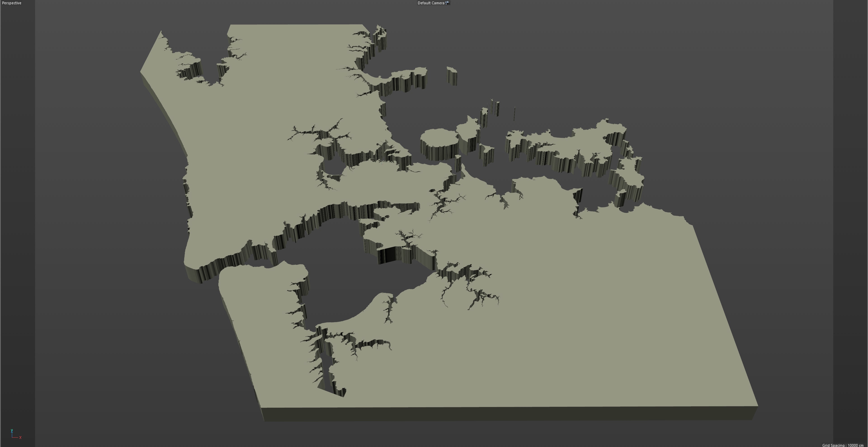Viewport: 868px width, 447px height.
Task: Click the Default Camera label
Action: 431,3
